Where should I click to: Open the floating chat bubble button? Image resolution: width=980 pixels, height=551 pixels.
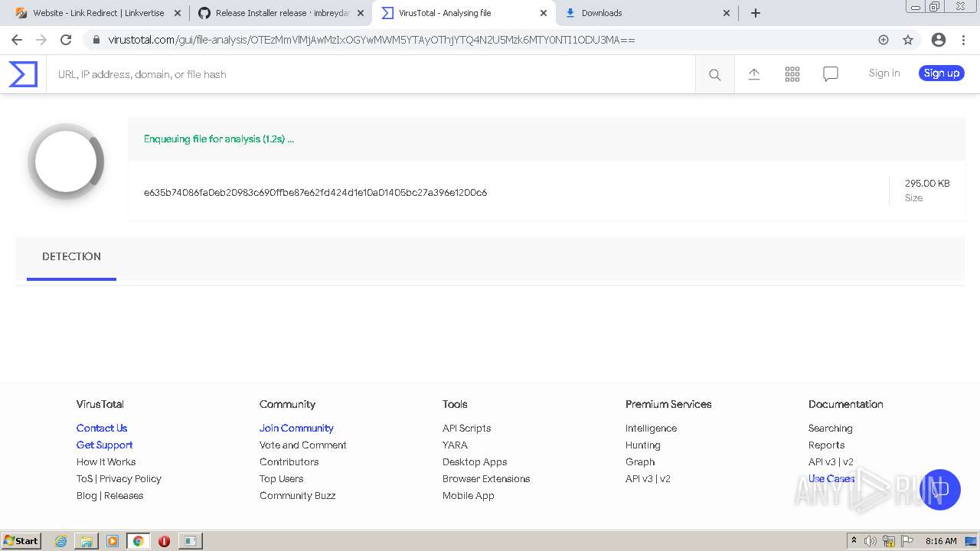tap(940, 490)
